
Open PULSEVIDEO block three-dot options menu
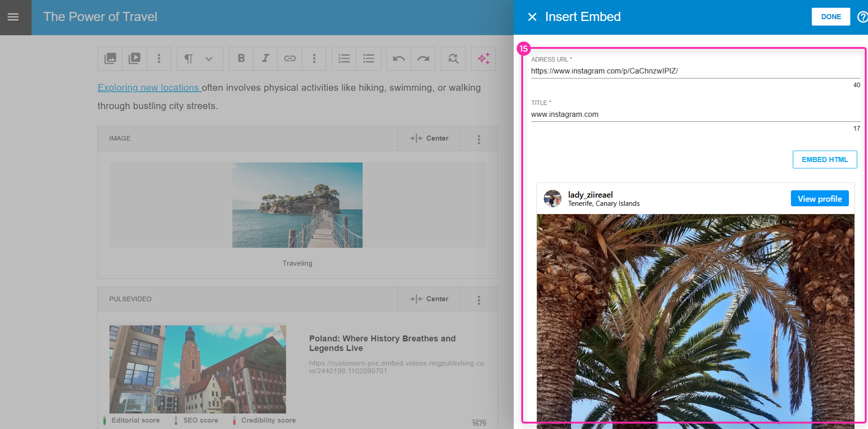[479, 300]
